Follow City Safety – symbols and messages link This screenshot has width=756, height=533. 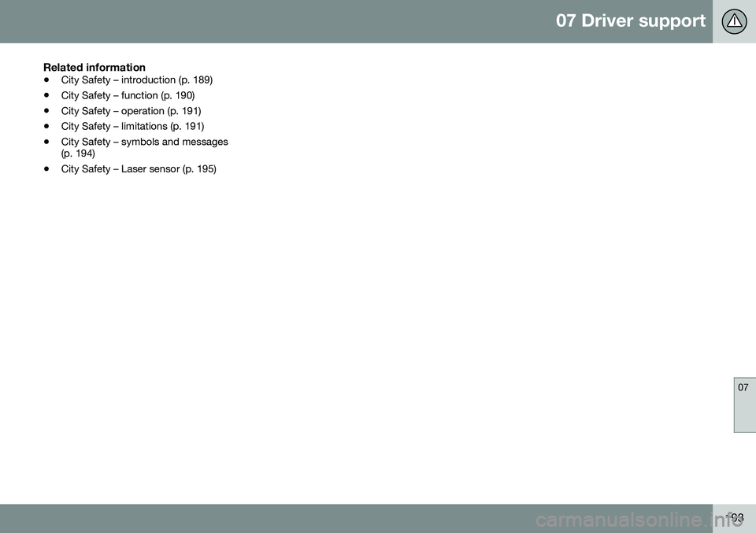(x=145, y=147)
